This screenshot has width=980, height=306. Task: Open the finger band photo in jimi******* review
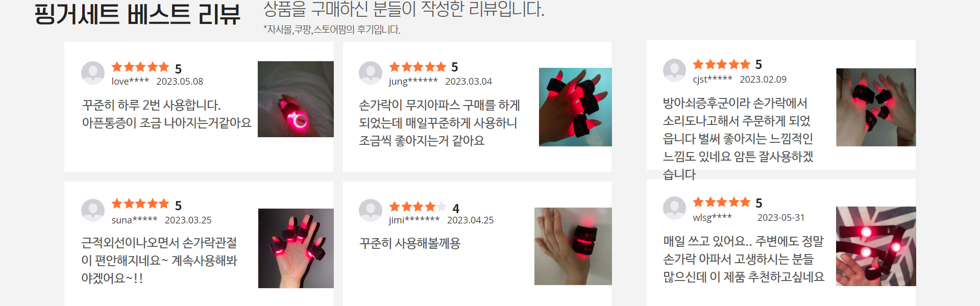(x=573, y=246)
